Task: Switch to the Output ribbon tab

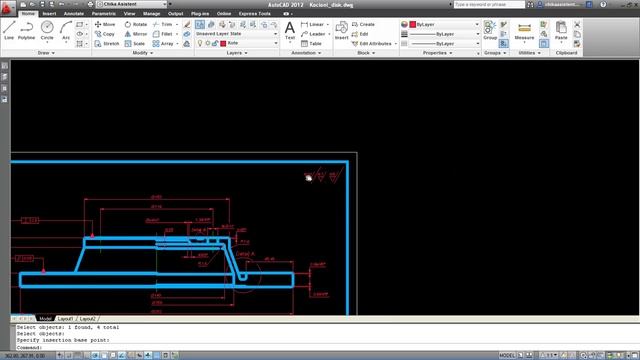Action: pos(176,13)
